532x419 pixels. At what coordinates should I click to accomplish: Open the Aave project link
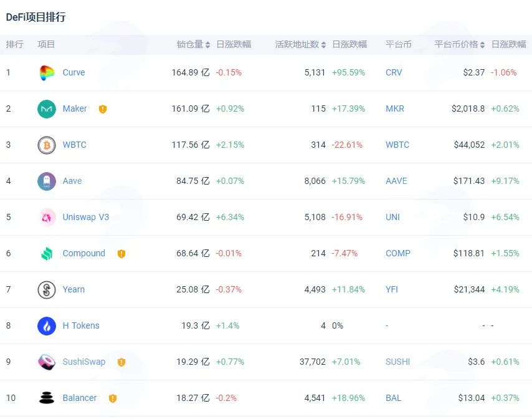click(72, 181)
